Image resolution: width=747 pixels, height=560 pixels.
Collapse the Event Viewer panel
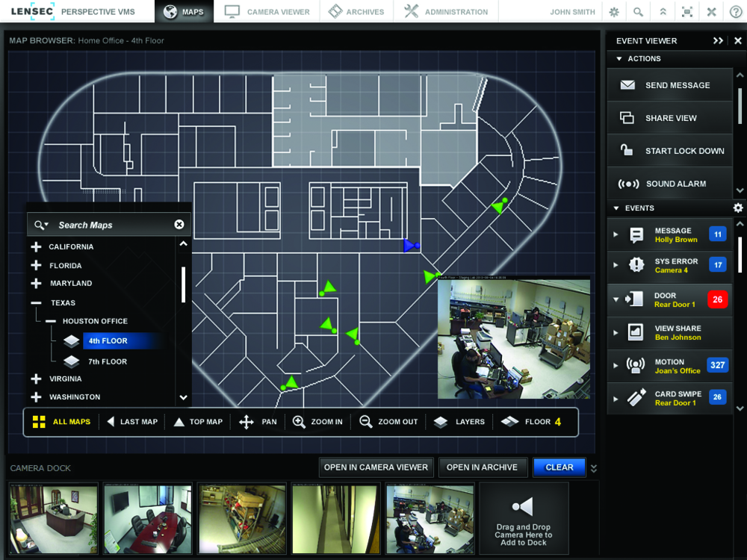pyautogui.click(x=717, y=40)
